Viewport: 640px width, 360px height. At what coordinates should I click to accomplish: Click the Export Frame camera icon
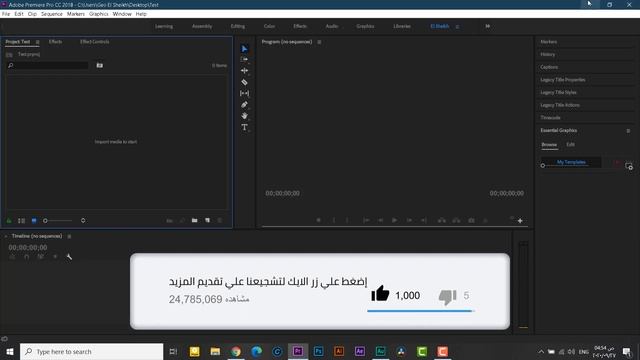coord(471,220)
